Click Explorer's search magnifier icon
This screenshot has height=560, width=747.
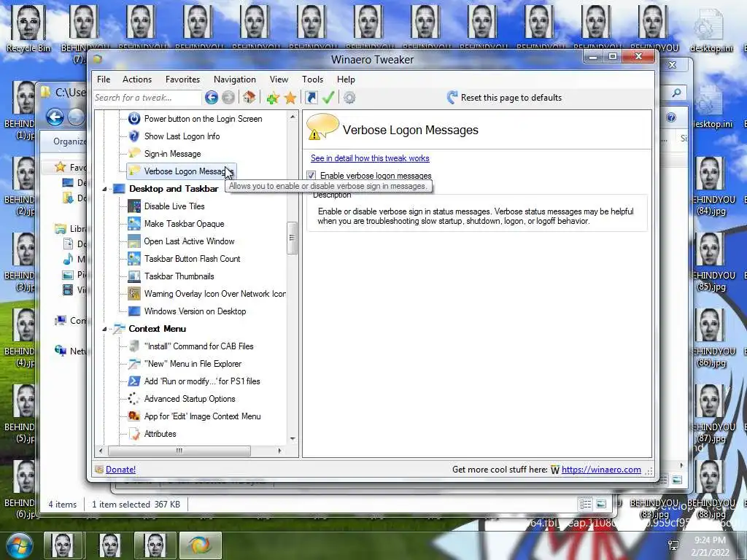[676, 93]
